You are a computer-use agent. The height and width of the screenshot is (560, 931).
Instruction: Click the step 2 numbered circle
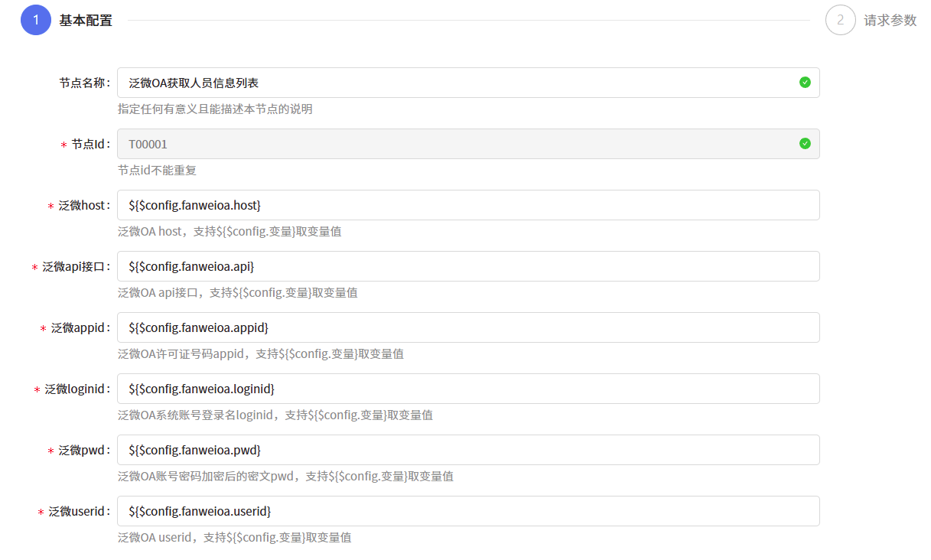pyautogui.click(x=840, y=20)
